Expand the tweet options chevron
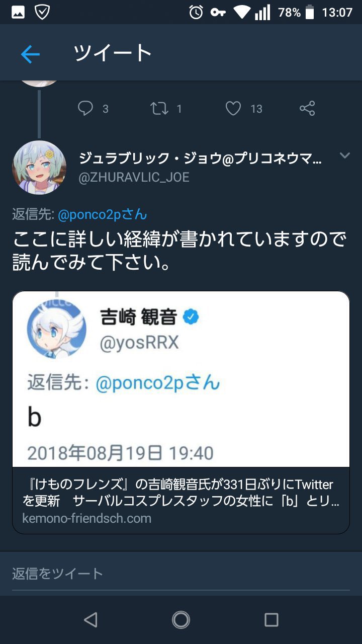Screen dimensions: 362x644 pyautogui.click(x=345, y=155)
